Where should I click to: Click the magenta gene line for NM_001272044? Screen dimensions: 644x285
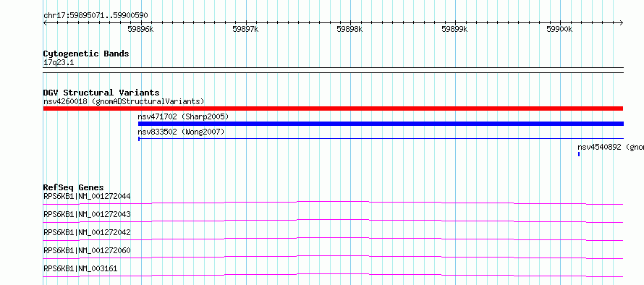[333, 203]
